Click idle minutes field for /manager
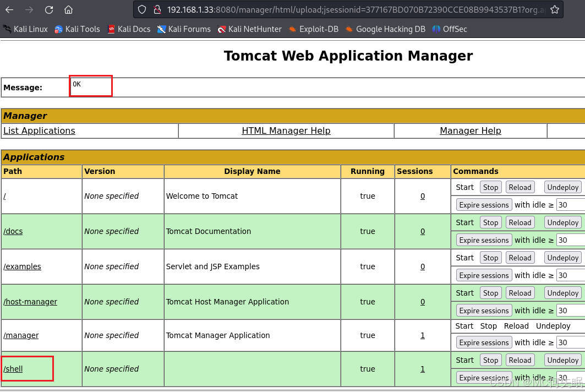This screenshot has width=585, height=392. 571,342
